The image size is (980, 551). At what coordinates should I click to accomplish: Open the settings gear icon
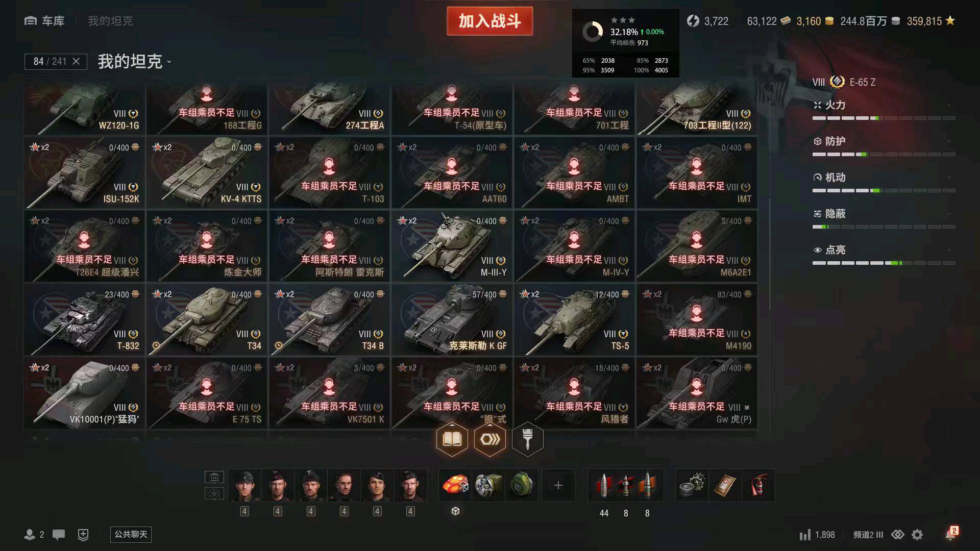(917, 535)
